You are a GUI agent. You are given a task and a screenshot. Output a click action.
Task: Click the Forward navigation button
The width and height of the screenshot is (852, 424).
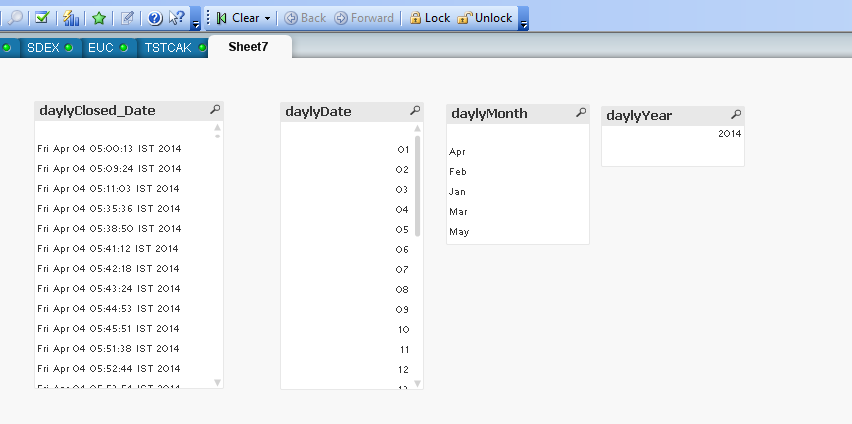pos(364,18)
